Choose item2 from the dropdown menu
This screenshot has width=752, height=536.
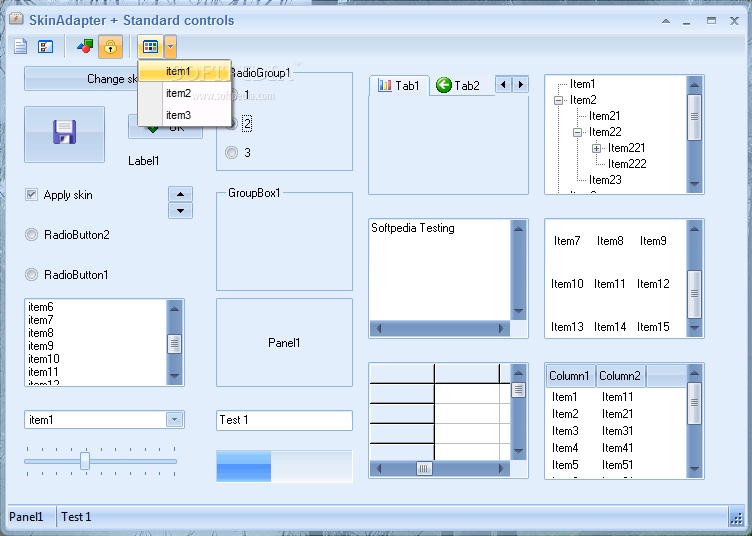click(x=185, y=93)
